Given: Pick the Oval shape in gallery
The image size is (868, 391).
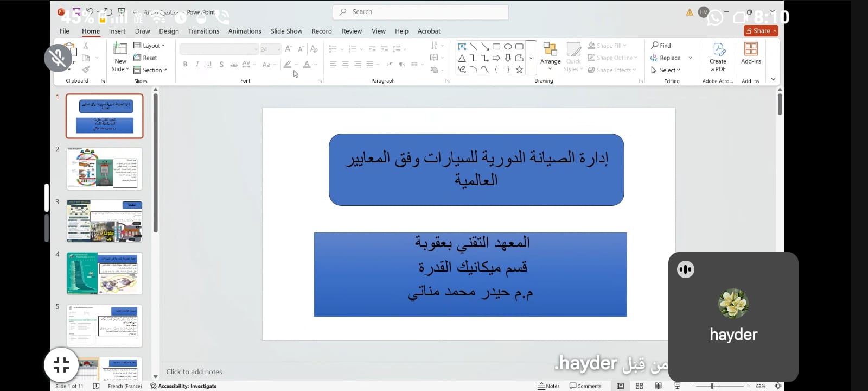Looking at the screenshot, I should tap(508, 47).
